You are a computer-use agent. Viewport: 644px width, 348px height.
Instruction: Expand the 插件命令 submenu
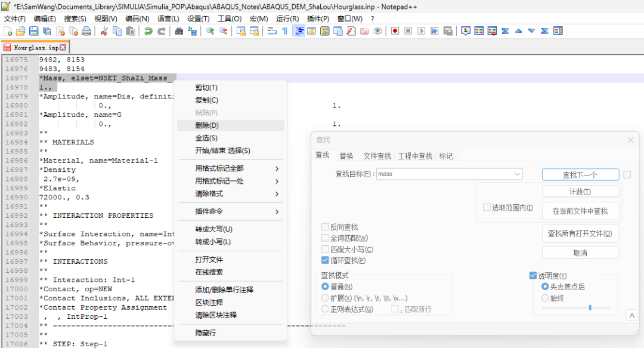[x=231, y=211]
